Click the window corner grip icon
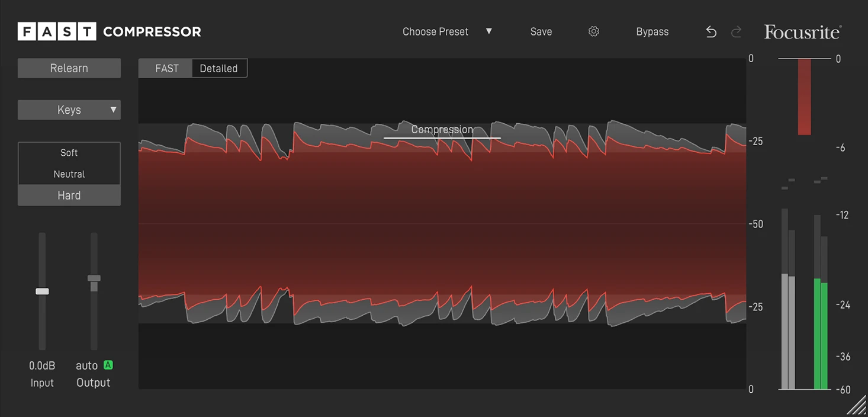 [856, 406]
